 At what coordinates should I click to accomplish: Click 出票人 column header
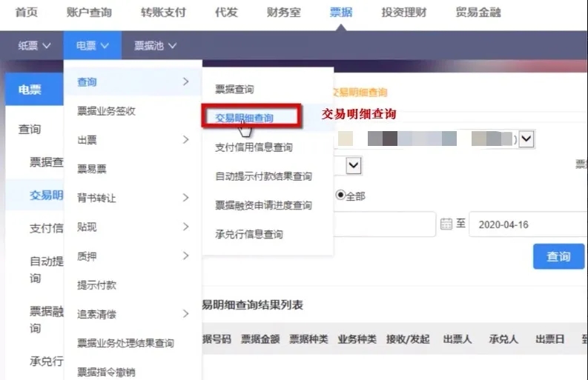tap(457, 339)
